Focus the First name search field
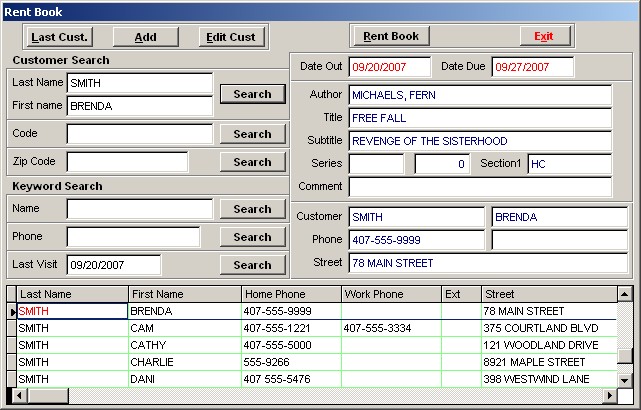The width and height of the screenshot is (641, 410). [140, 106]
